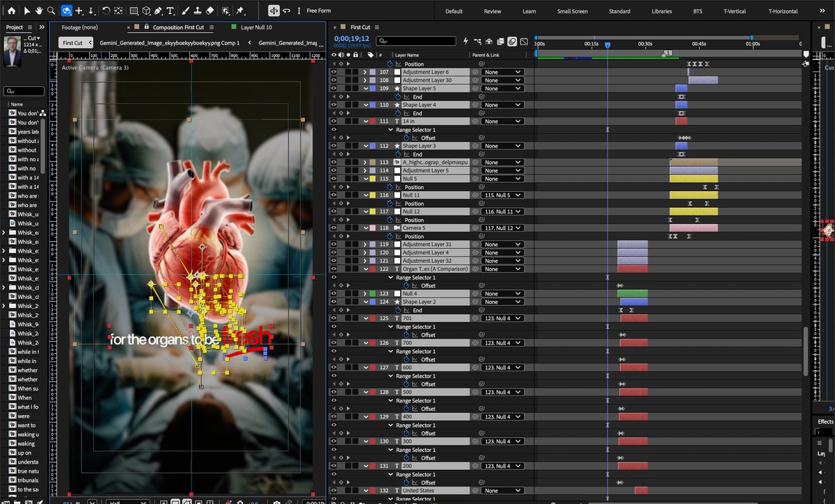Click the First Cut breadcrumb button
Screen dimensions: 835x504
point(72,42)
